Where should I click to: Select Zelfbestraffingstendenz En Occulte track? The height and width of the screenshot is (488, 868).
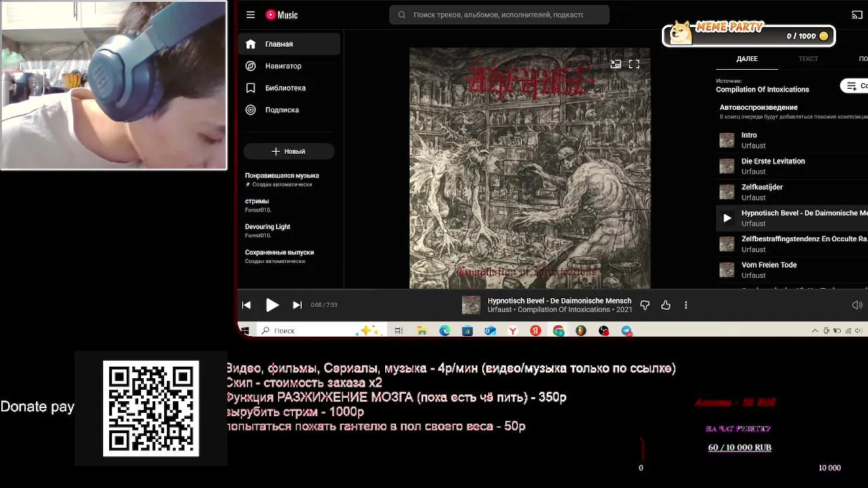(792, 244)
